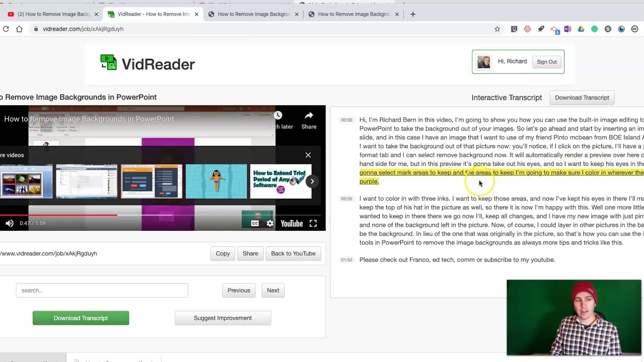
Task: Open the gray S extension icon
Action: (x=608, y=29)
